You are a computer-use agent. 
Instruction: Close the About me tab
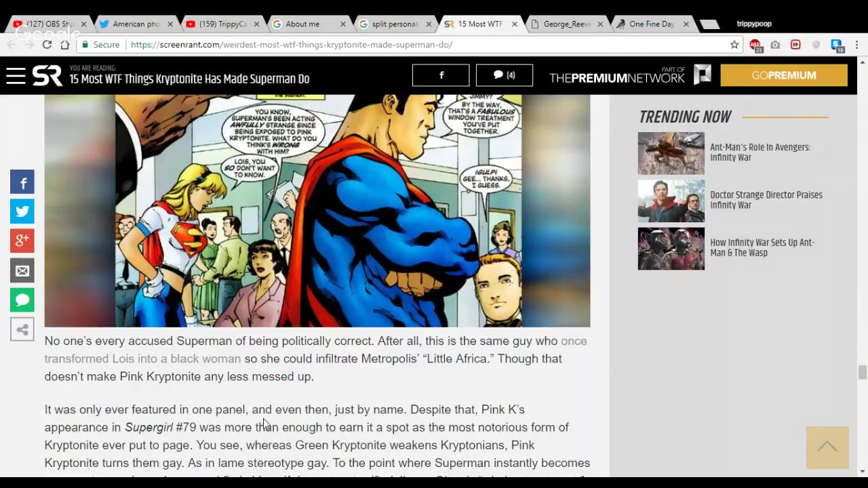click(342, 24)
